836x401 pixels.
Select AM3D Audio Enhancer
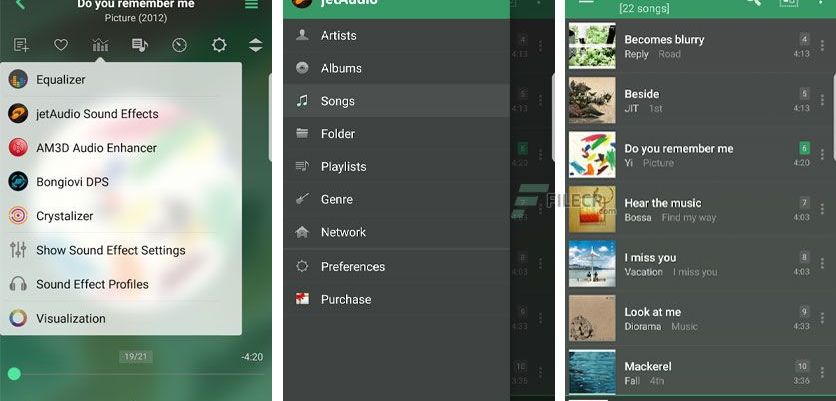coord(120,148)
